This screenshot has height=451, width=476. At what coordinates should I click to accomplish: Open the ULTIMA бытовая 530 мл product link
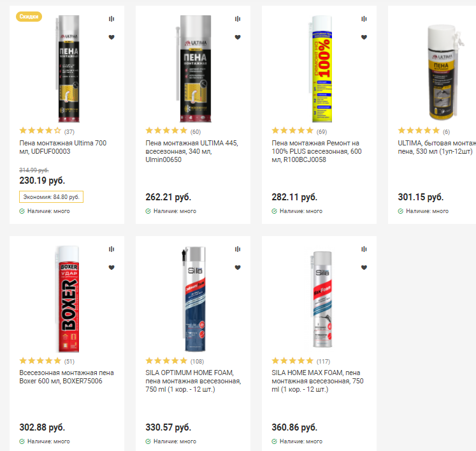tap(436, 147)
